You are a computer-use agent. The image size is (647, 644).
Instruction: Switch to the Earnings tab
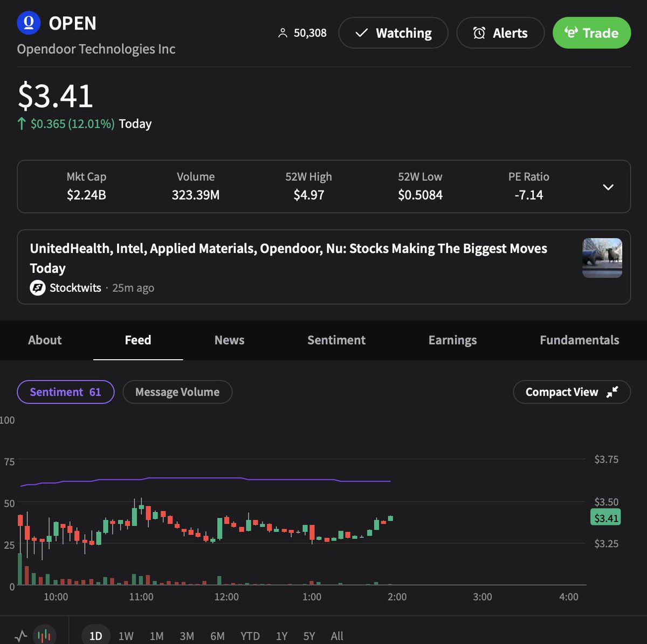pos(452,340)
